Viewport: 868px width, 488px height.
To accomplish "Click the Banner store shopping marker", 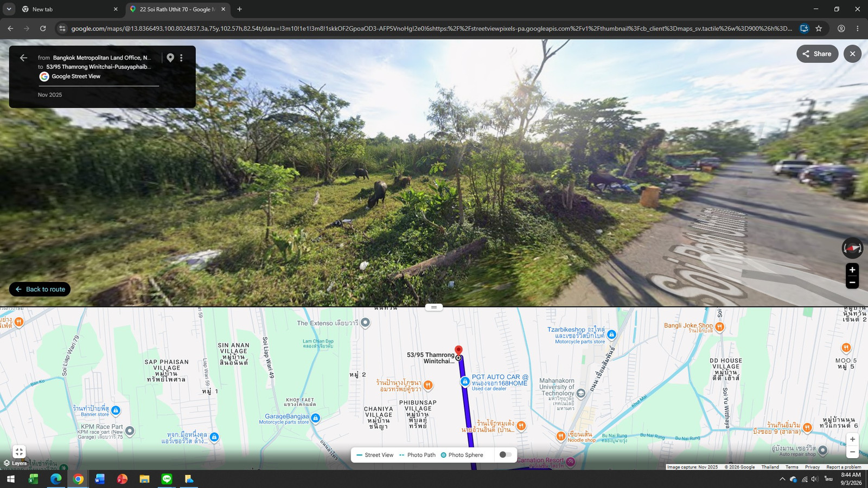I will pos(116,410).
